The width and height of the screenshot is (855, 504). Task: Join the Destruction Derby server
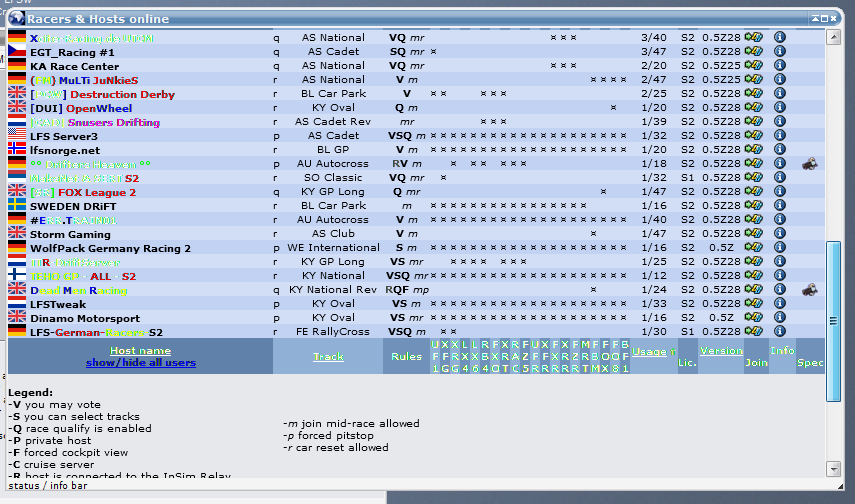click(x=754, y=93)
